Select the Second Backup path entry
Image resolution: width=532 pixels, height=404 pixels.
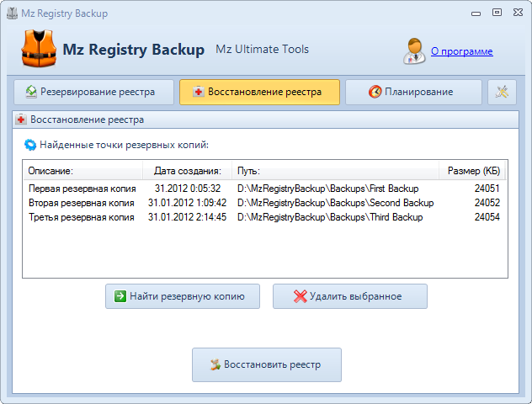click(336, 203)
